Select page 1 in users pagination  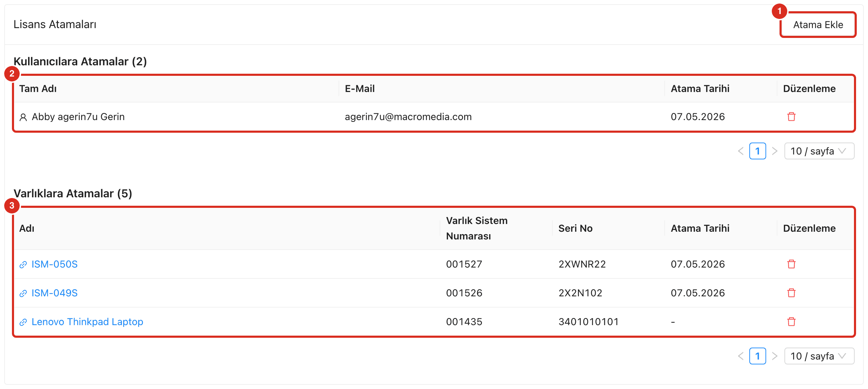[x=758, y=151]
